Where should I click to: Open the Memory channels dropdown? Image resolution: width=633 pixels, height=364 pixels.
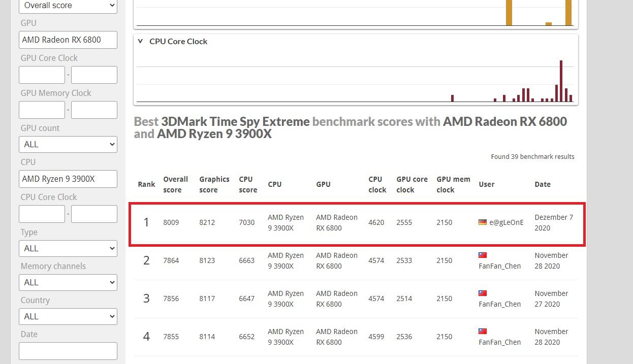click(68, 282)
